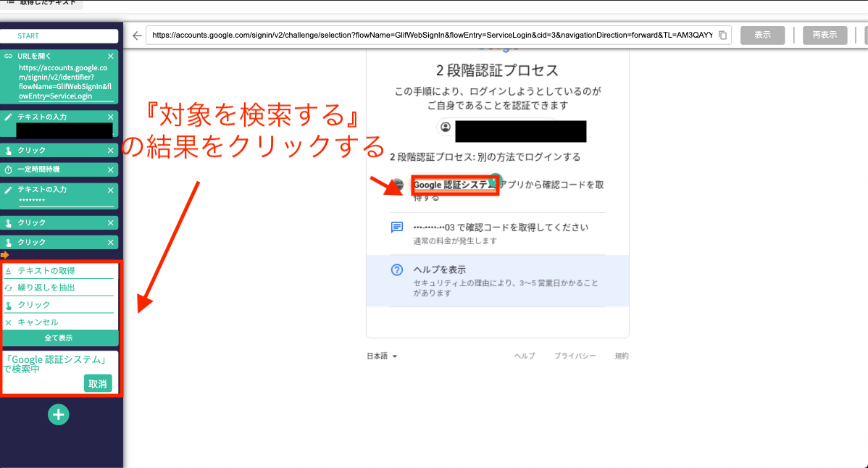
Task: Select the Google 認証システム verification option
Action: [497, 191]
